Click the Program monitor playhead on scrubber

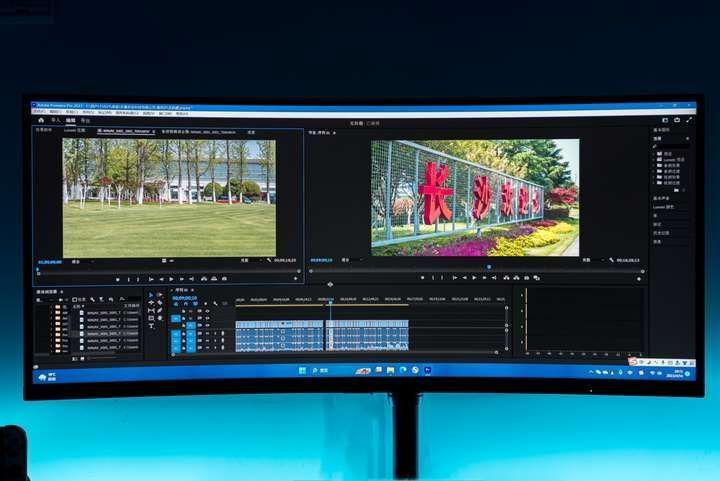[x=489, y=267]
